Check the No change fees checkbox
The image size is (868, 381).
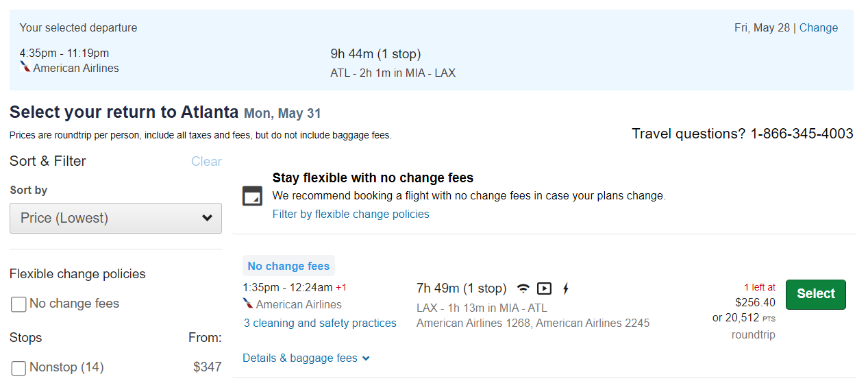19,304
